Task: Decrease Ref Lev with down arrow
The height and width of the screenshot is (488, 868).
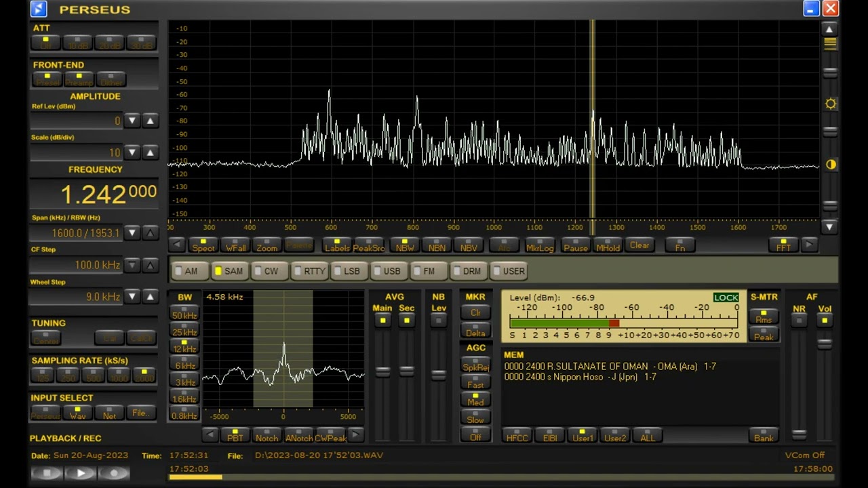Action: pos(132,121)
